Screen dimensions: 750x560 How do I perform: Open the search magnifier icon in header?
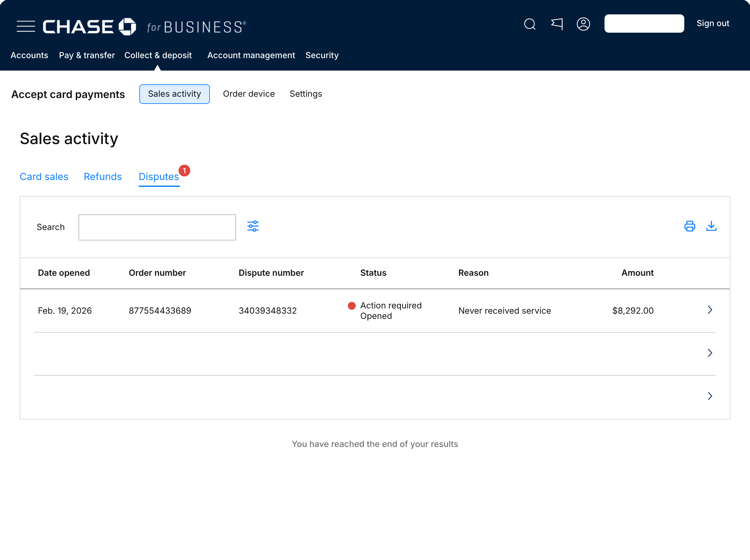tap(530, 24)
